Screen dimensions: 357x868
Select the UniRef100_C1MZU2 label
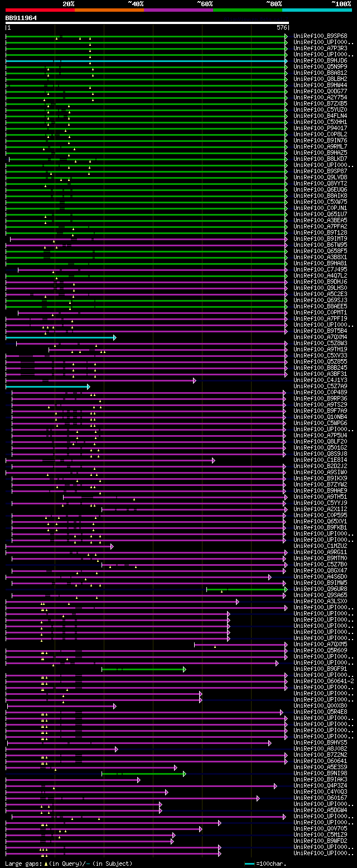[320, 546]
